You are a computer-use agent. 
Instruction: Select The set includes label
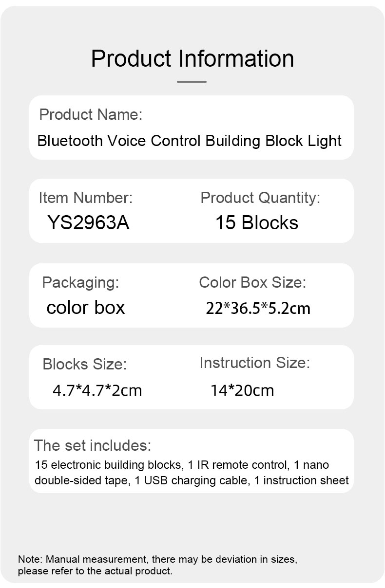[x=93, y=445]
